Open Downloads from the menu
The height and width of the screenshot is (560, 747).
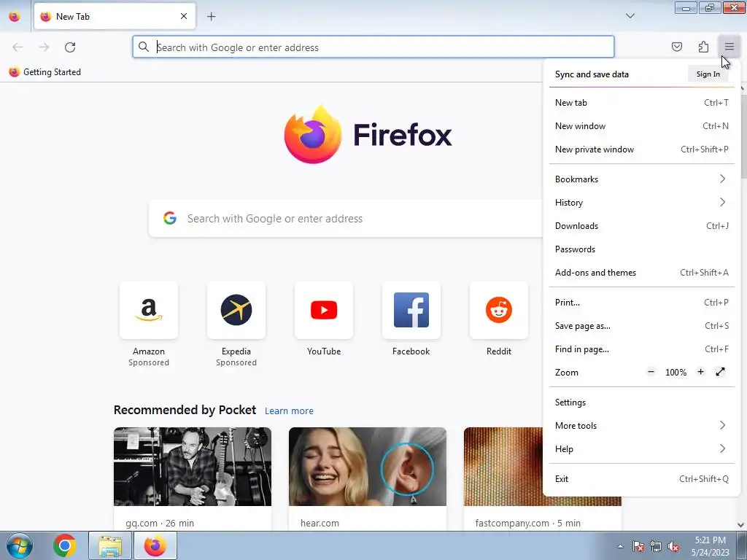click(x=641, y=226)
